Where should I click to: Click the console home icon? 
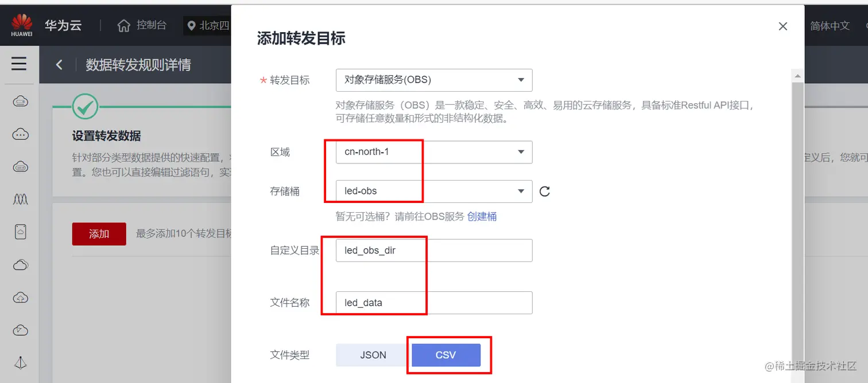pyautogui.click(x=123, y=26)
